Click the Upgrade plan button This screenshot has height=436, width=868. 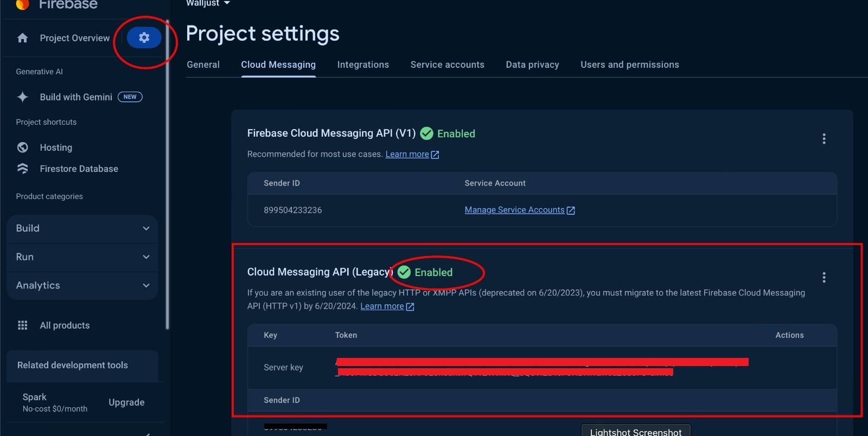126,402
